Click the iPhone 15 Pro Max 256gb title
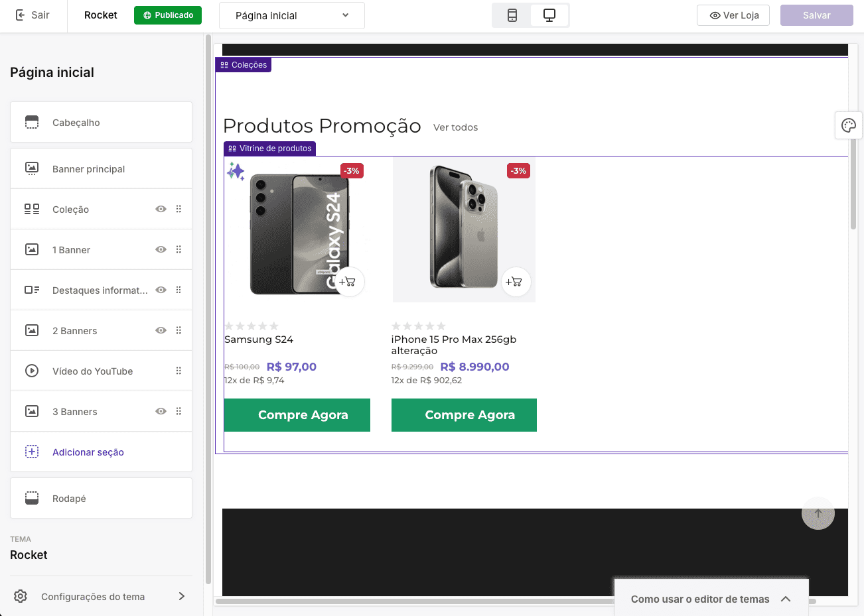The image size is (864, 616). click(454, 345)
